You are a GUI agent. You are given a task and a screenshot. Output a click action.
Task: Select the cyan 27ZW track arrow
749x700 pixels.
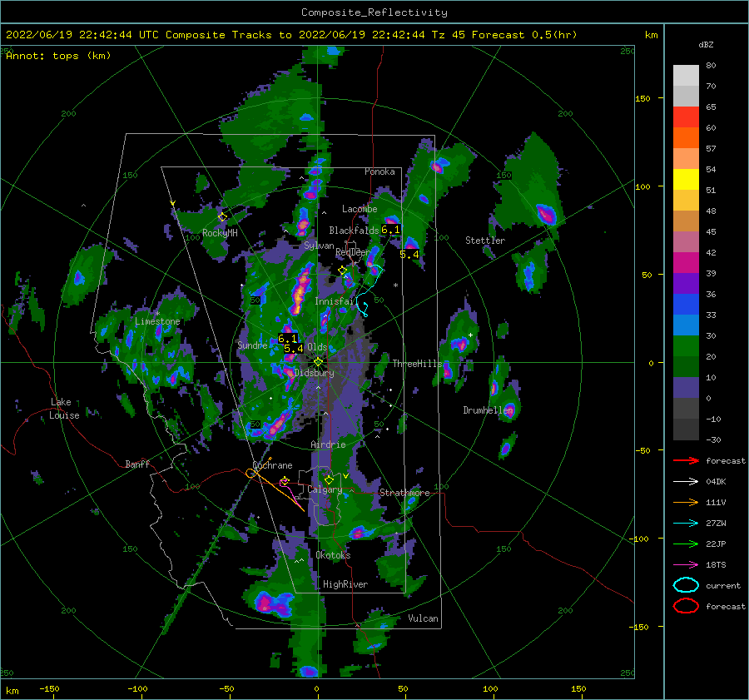pos(686,524)
